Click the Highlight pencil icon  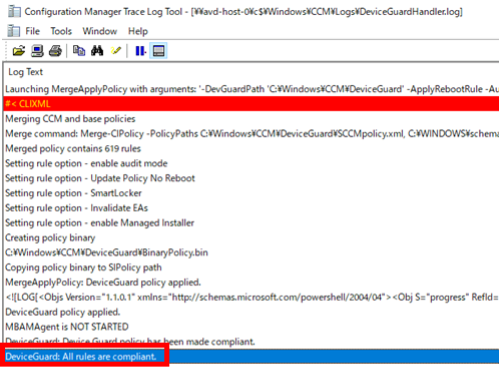tap(116, 51)
